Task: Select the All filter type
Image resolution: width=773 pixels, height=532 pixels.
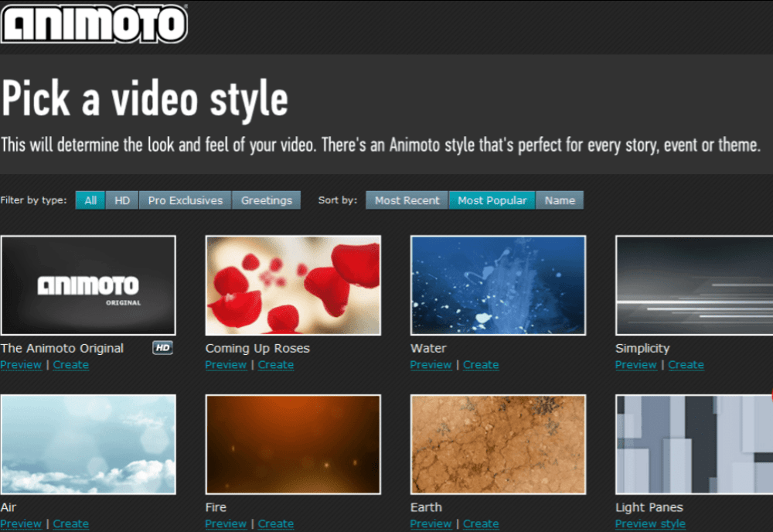Action: pyautogui.click(x=90, y=200)
